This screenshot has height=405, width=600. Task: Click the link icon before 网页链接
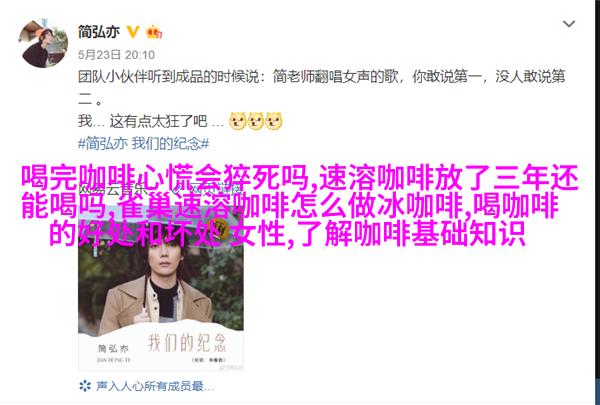[179, 189]
